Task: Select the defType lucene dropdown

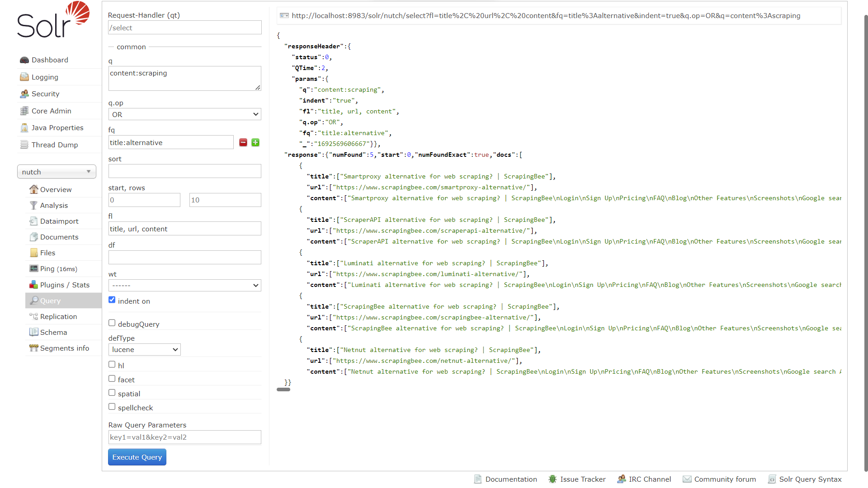Action: (144, 349)
